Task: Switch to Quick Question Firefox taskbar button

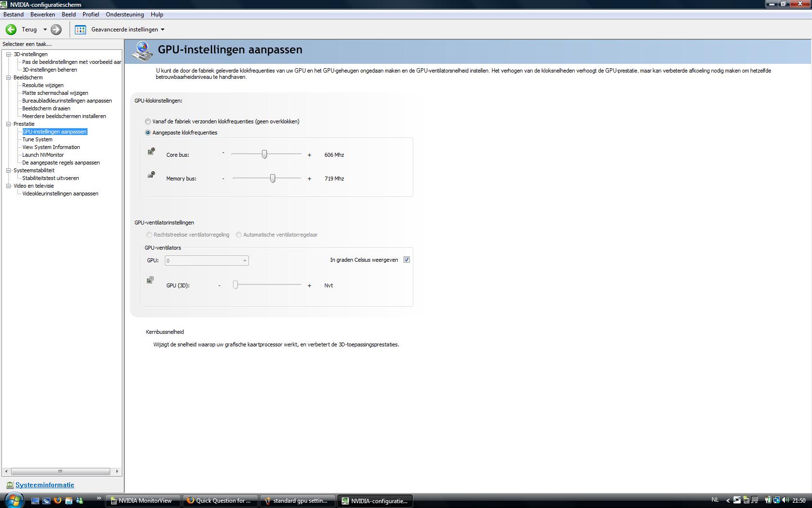Action: 220,501
